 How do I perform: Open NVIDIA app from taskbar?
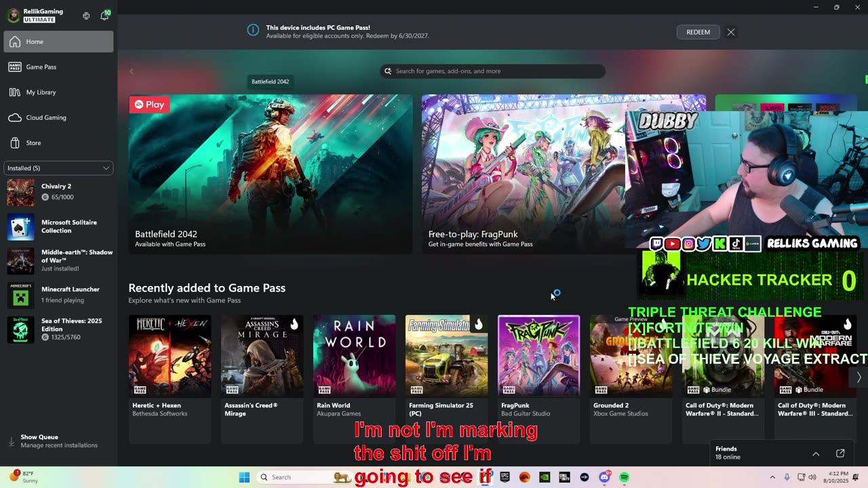[545, 477]
